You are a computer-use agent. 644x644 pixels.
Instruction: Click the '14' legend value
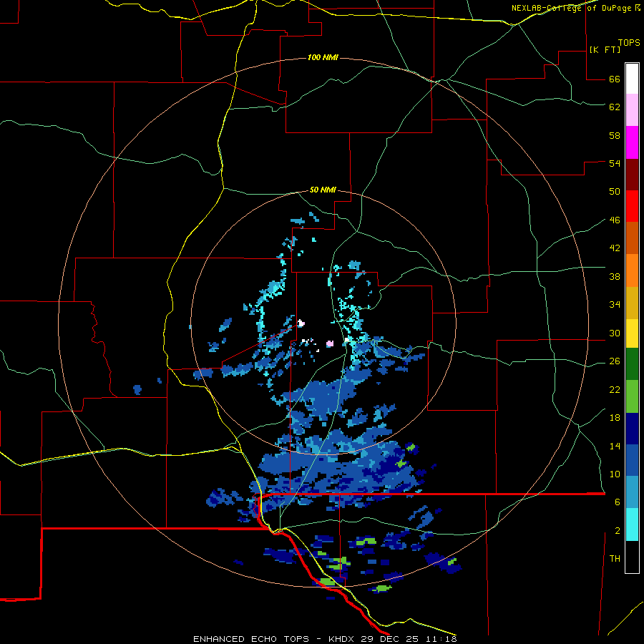click(x=615, y=446)
